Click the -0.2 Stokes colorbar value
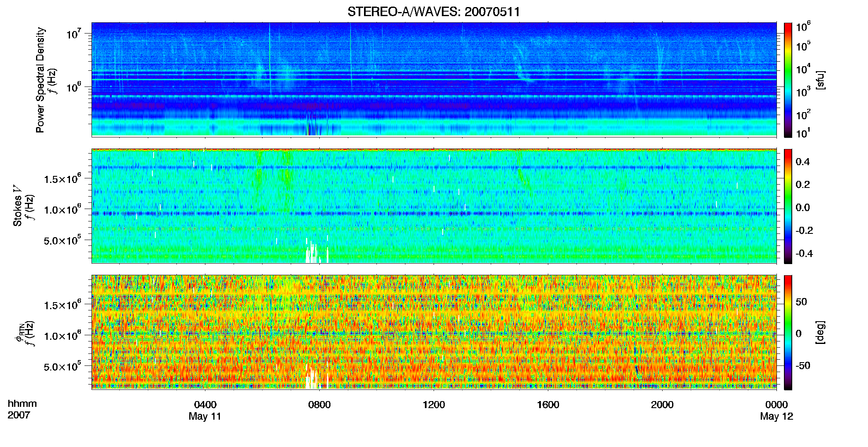This screenshot has height=447, width=868. coord(804,231)
